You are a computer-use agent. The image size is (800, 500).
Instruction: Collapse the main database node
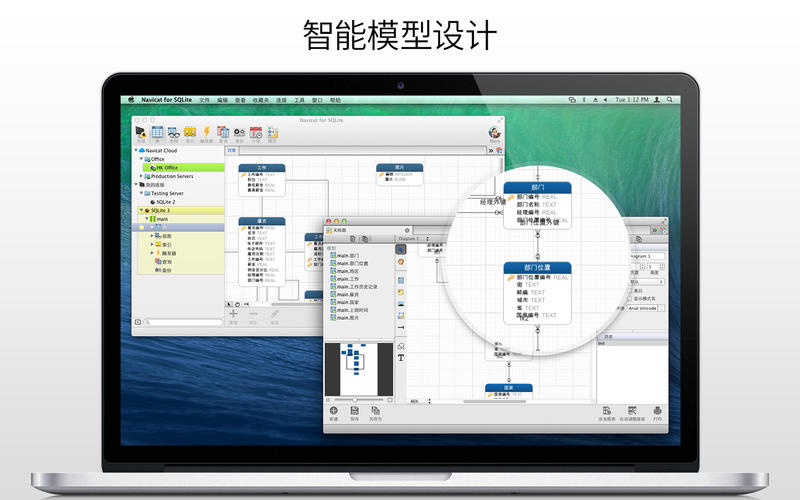pyautogui.click(x=146, y=219)
